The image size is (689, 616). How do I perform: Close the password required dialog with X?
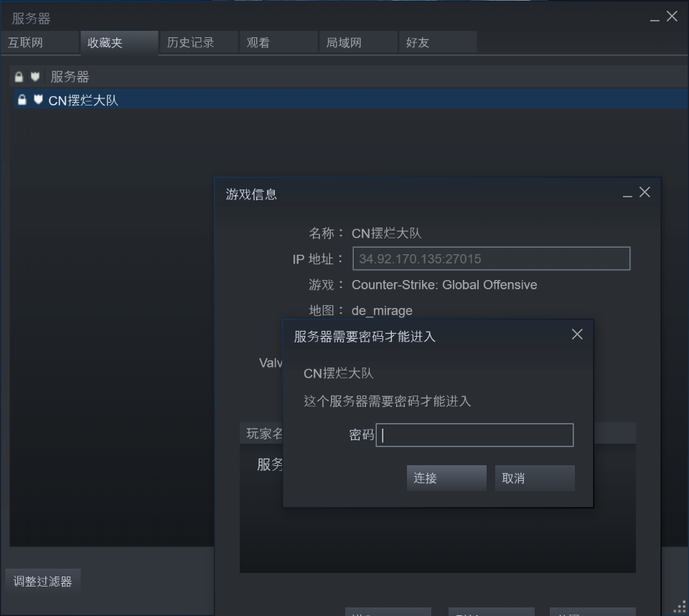point(577,335)
